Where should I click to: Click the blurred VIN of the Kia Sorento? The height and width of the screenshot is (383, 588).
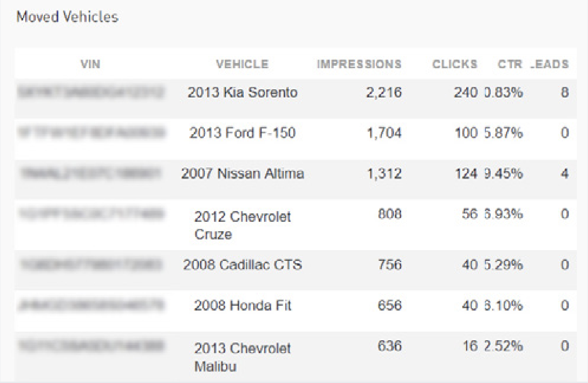click(91, 92)
